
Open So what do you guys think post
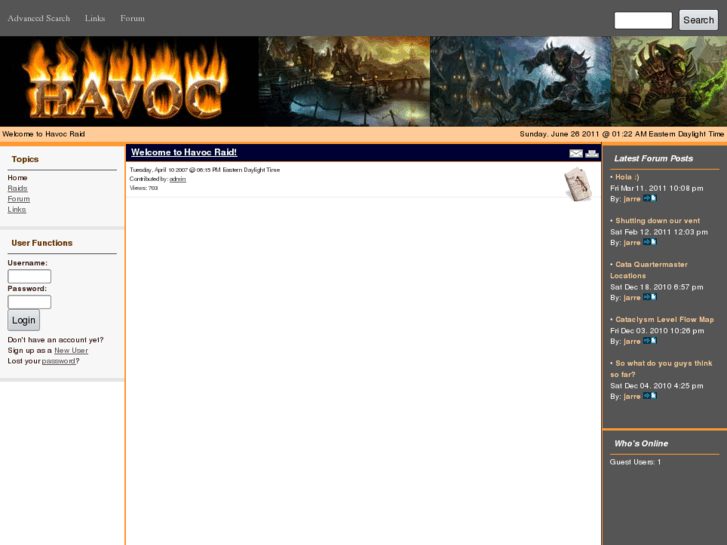pyautogui.click(x=662, y=369)
